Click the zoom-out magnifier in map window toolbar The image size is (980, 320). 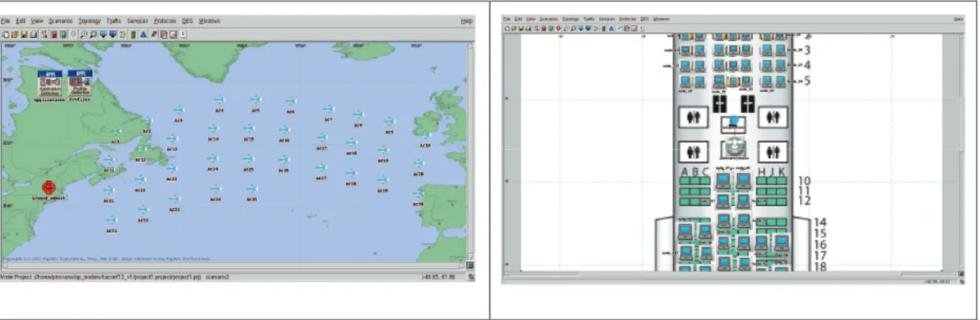[93, 33]
